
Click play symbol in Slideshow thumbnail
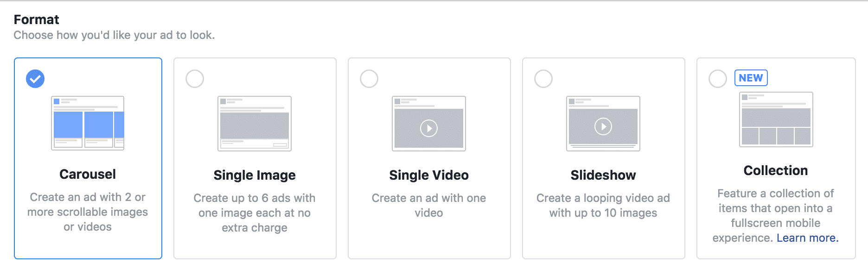603,126
